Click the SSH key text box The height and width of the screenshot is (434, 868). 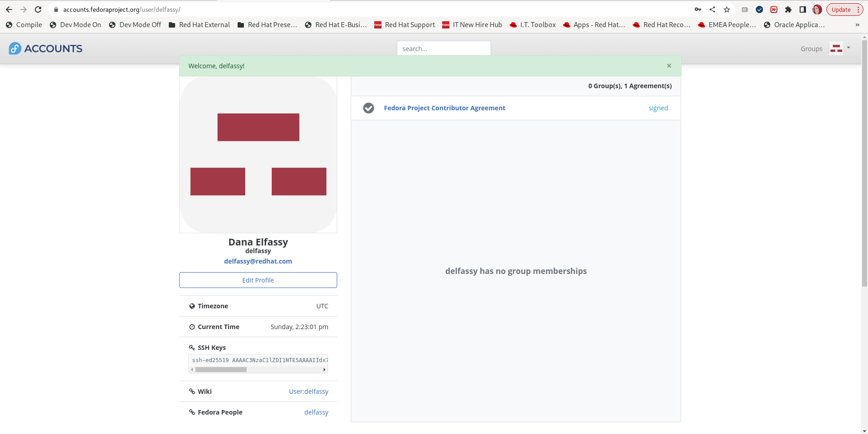coord(258,360)
